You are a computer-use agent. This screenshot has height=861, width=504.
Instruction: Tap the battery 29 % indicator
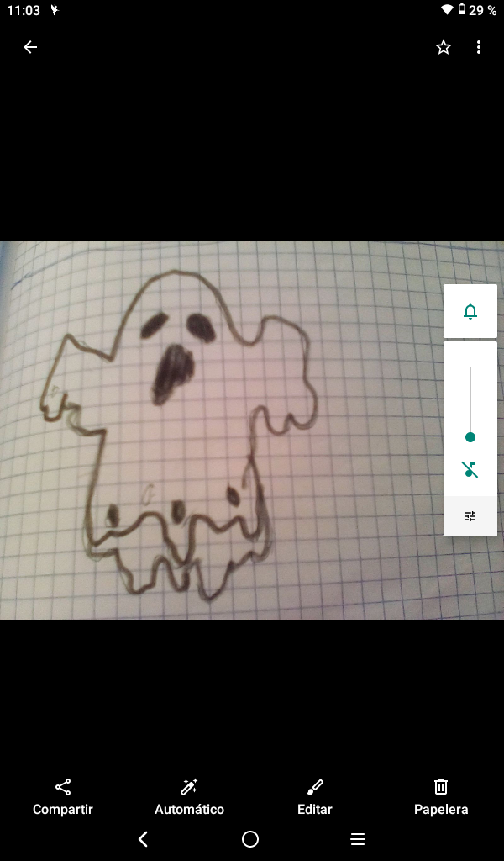pyautogui.click(x=477, y=10)
